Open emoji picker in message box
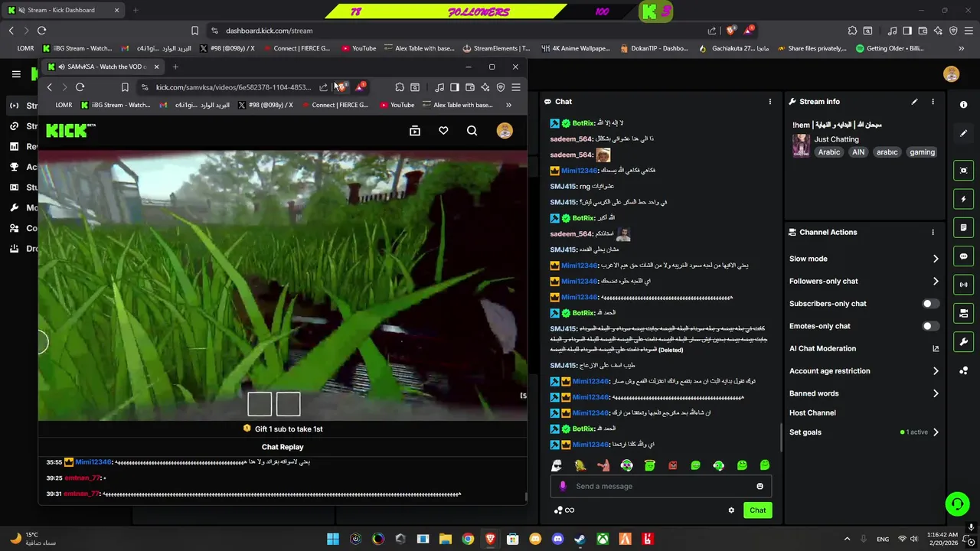This screenshot has height=551, width=980. click(x=759, y=486)
